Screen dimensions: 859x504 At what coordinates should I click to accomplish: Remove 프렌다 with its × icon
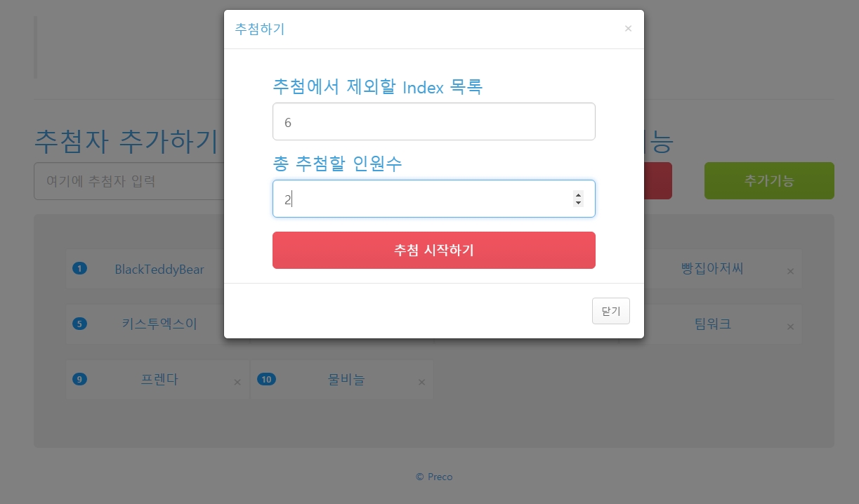(x=237, y=382)
